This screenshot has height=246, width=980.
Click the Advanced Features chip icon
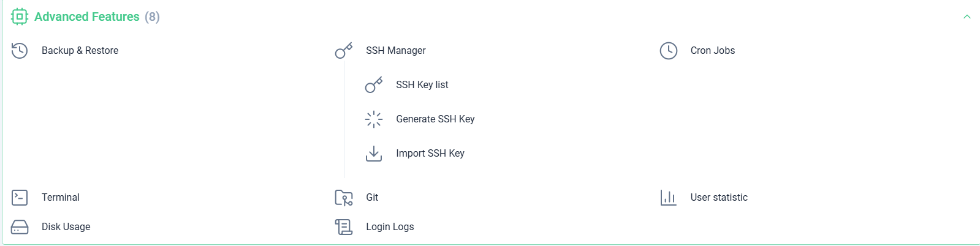(20, 17)
